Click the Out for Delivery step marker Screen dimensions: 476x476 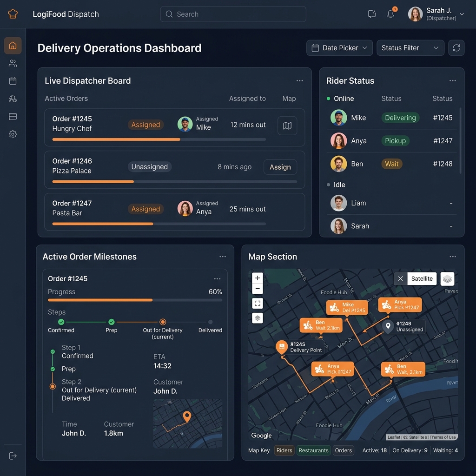click(163, 322)
